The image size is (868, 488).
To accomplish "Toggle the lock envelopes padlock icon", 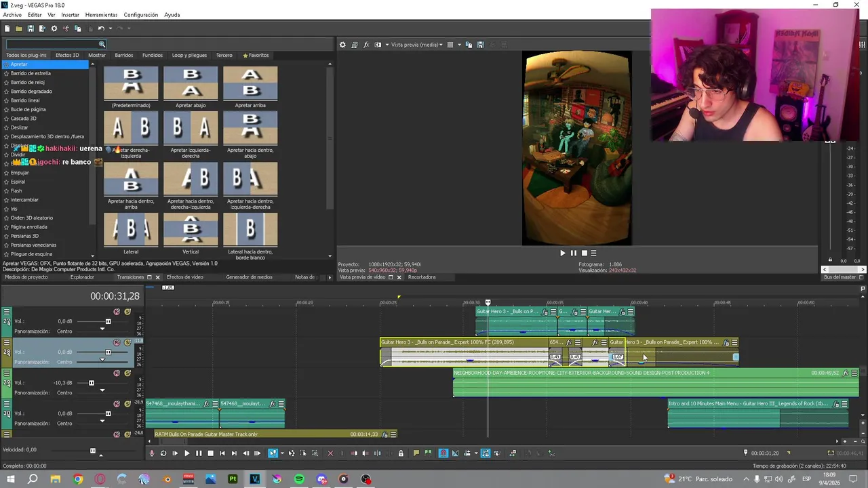I will click(x=401, y=453).
